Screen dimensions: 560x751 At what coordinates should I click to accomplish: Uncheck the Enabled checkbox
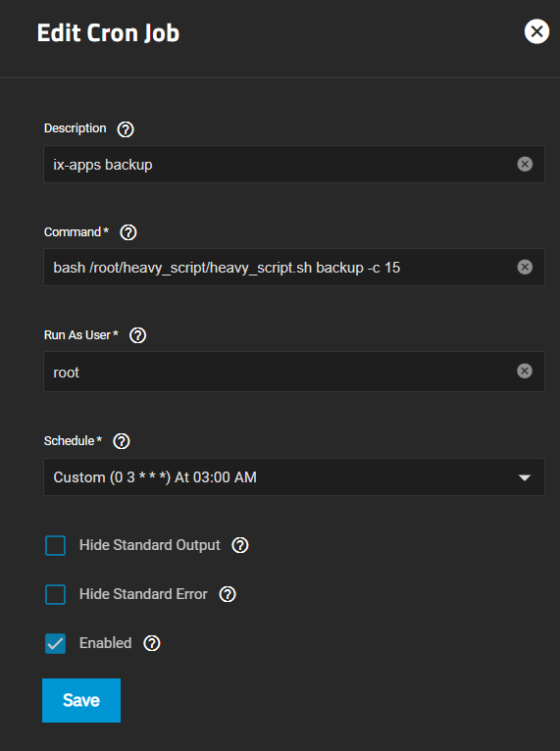click(x=56, y=643)
